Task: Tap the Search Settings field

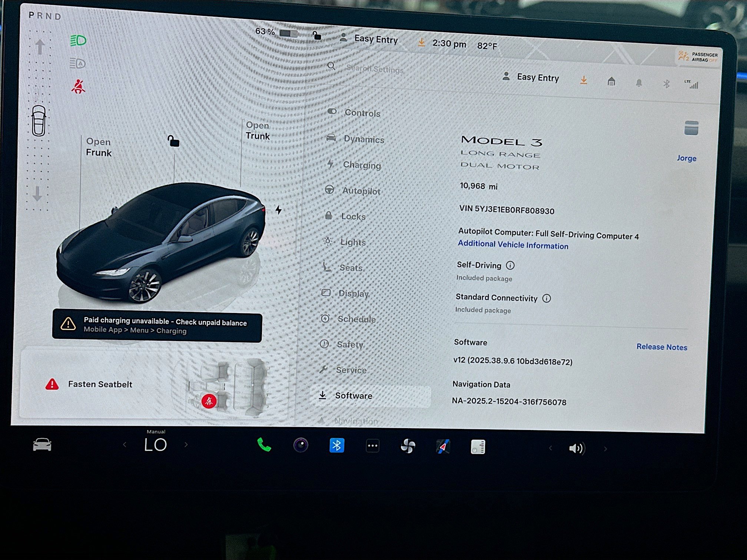Action: [374, 69]
